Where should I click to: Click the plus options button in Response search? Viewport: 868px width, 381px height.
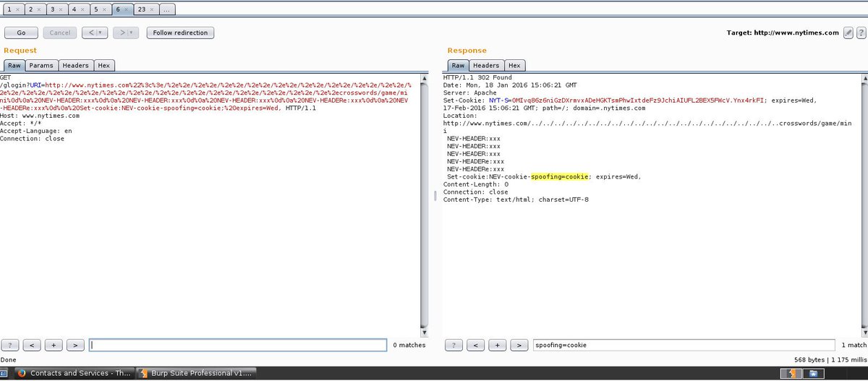[498, 346]
